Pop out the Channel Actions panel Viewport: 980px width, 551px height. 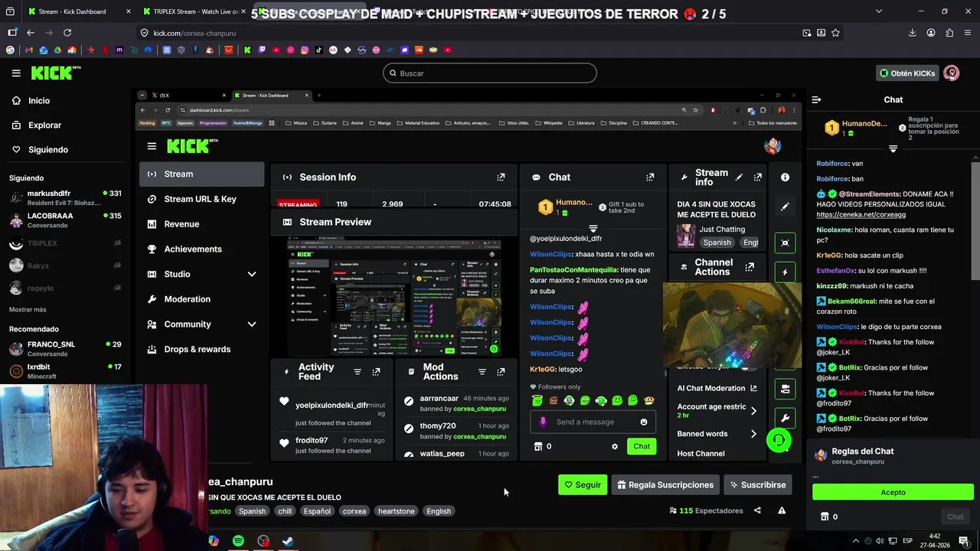[750, 267]
